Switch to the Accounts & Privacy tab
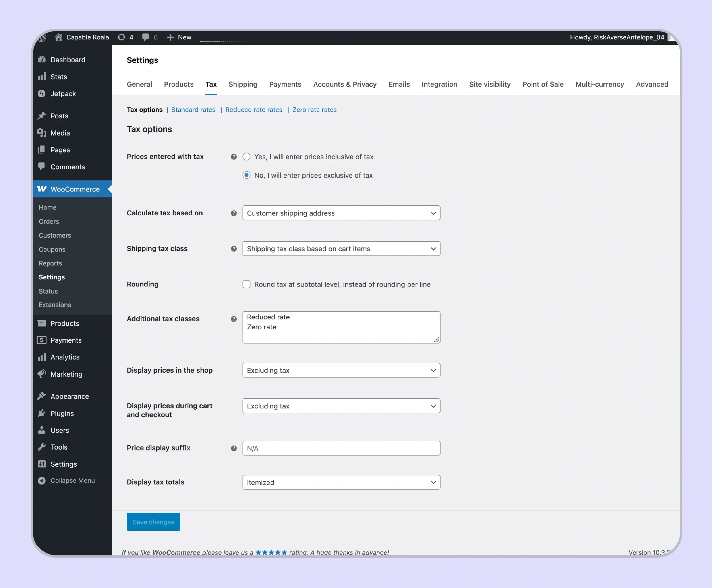Viewport: 712px width, 588px height. pos(345,84)
